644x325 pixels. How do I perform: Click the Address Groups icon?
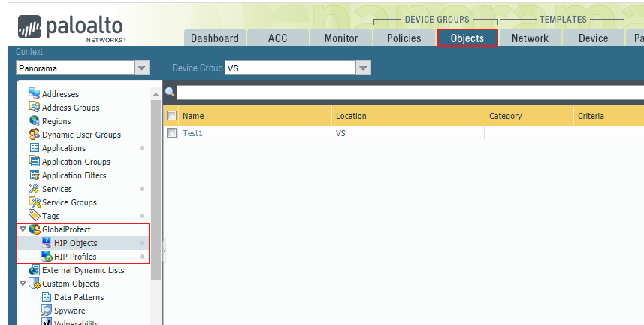tap(34, 107)
